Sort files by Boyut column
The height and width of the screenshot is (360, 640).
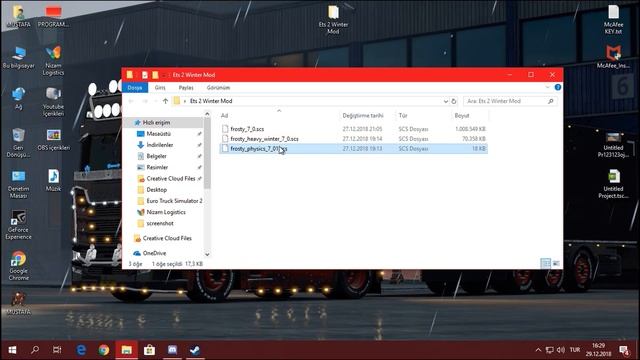pos(462,116)
